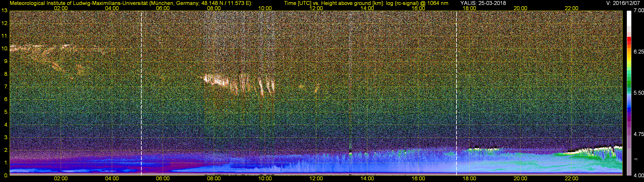Click the 04:00 label on the bottom time axis
644x182 pixels.
click(x=112, y=179)
